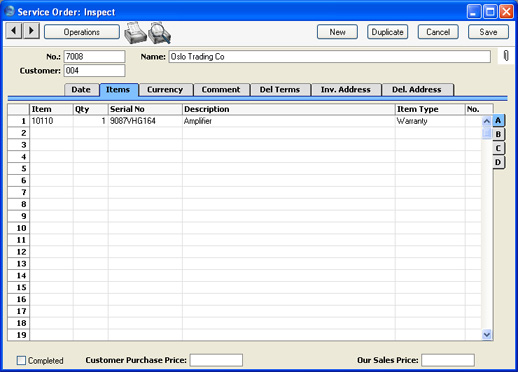Screen dimensions: 518x372
Task: Select the Items tab
Action: pos(118,90)
